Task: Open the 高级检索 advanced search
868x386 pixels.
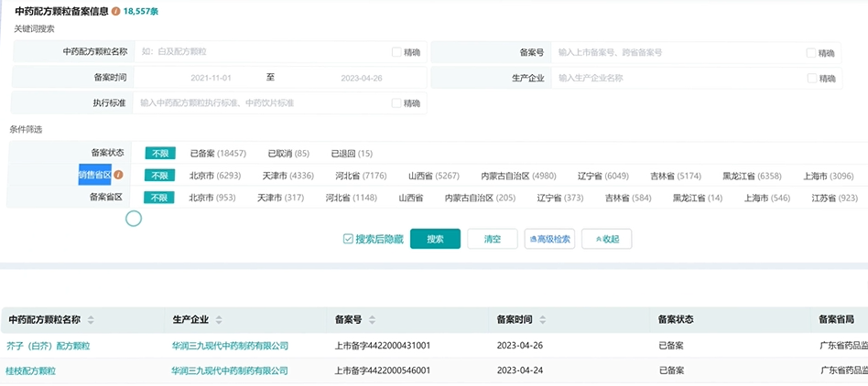Action: (549, 239)
